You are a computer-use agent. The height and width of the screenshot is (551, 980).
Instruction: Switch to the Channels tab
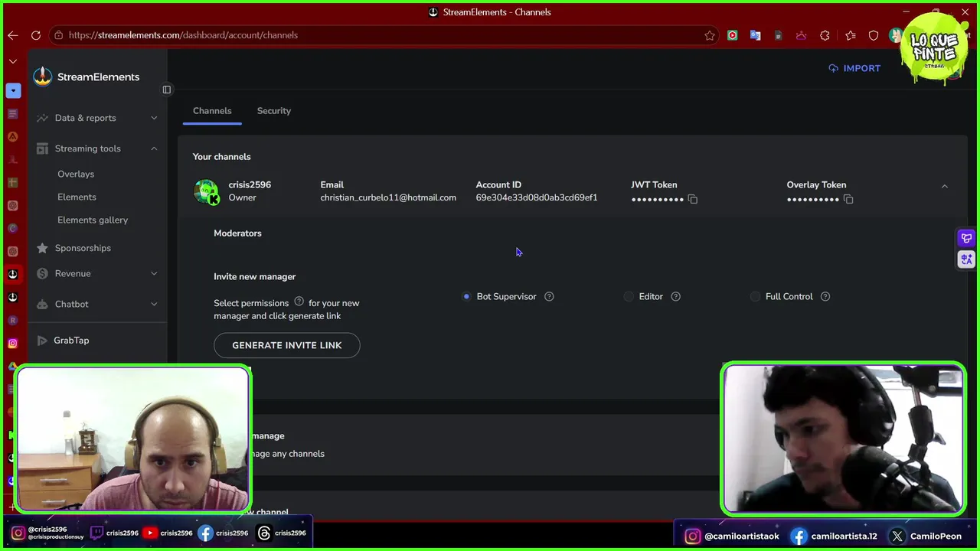tap(212, 111)
